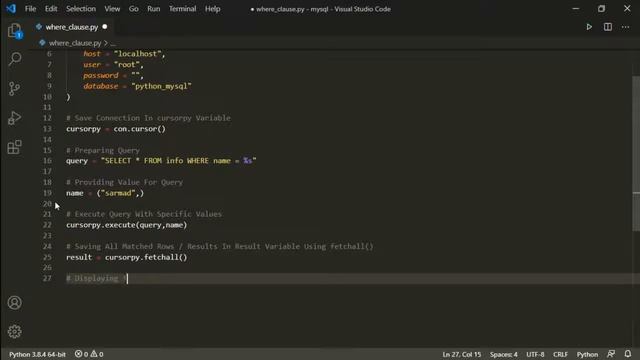Open the File menu

[x=30, y=9]
